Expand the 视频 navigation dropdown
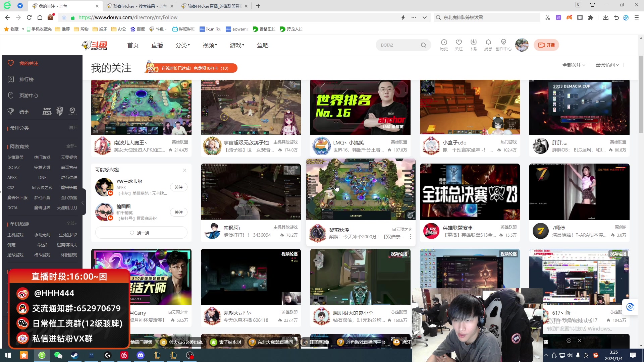The image size is (644, 362). 210,45
